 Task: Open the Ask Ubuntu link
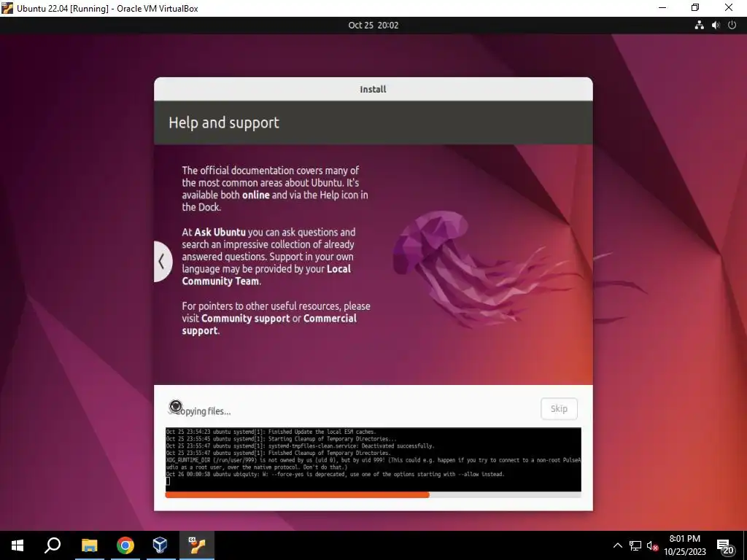[220, 233]
